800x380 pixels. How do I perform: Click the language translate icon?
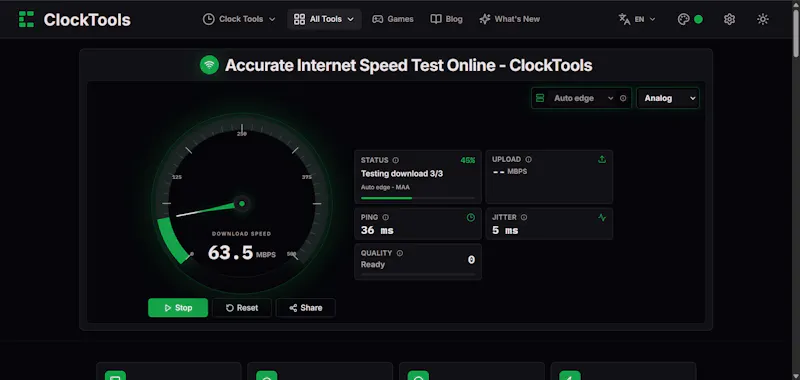point(624,19)
